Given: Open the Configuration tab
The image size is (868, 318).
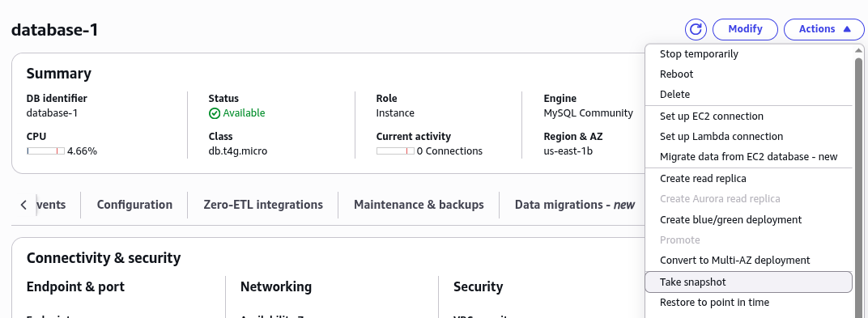Looking at the screenshot, I should [134, 206].
